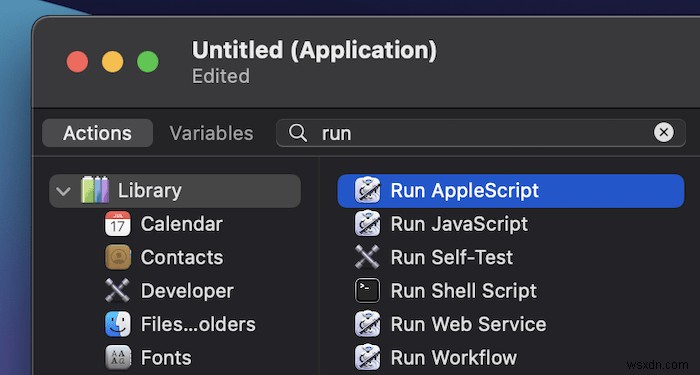
Task: Click the Edited status under the title
Action: [221, 76]
